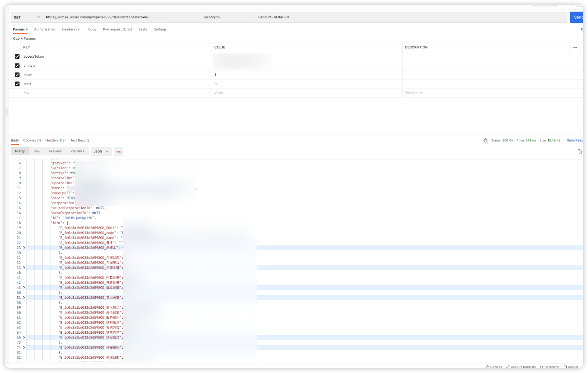Select the Raw response view

pos(37,151)
